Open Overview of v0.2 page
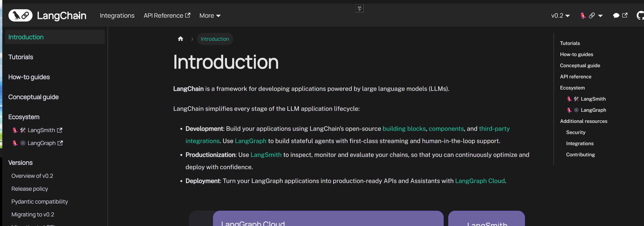The image size is (644, 226). (32, 176)
